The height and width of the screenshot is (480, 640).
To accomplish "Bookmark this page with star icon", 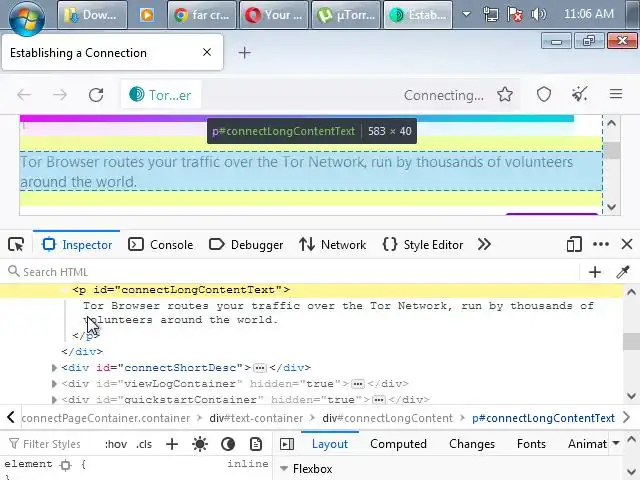I will (x=505, y=95).
